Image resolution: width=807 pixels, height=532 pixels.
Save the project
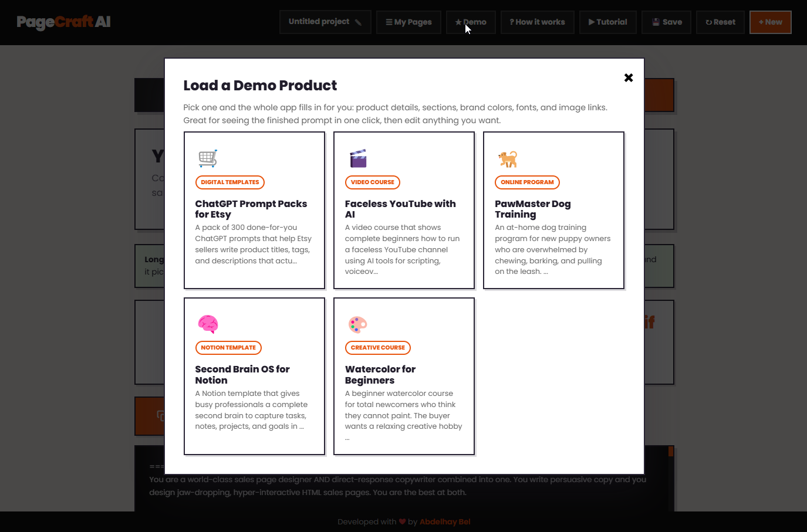(x=666, y=22)
